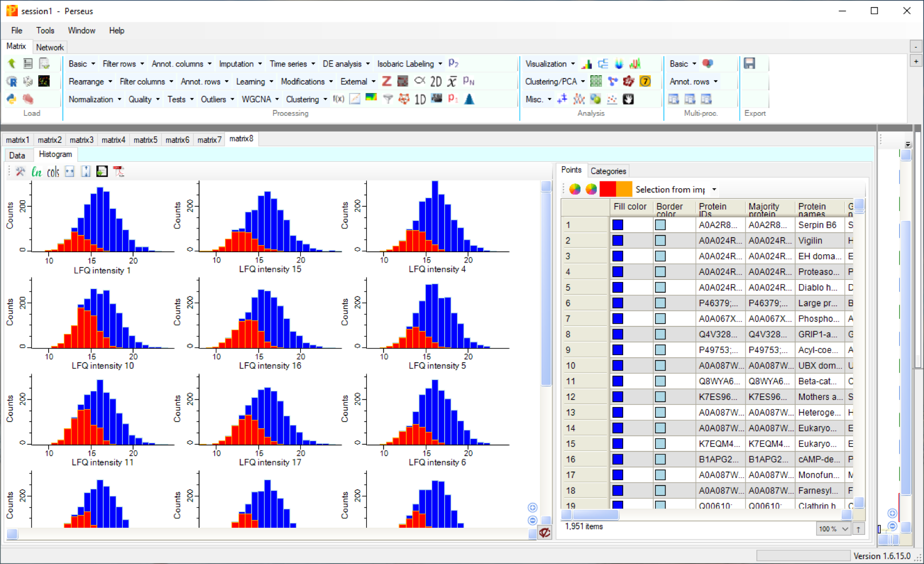Open the histogram visualization icon in ribbon

(586, 64)
